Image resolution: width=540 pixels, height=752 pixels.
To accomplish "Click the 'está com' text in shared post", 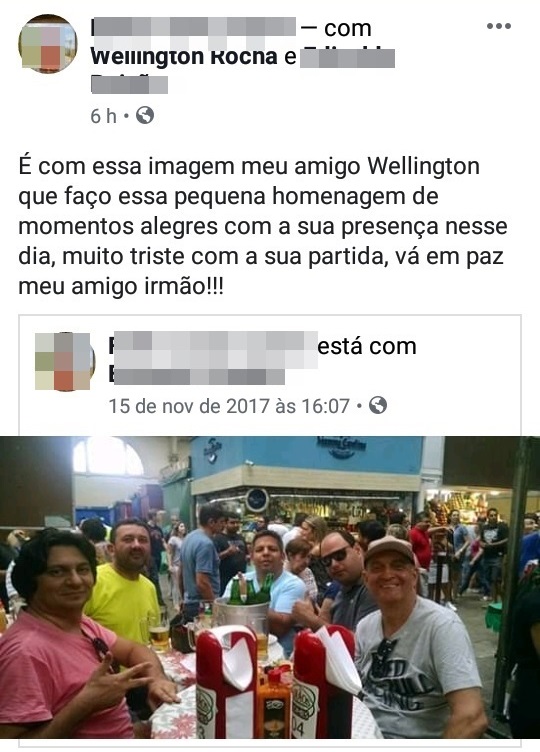I will coord(367,346).
